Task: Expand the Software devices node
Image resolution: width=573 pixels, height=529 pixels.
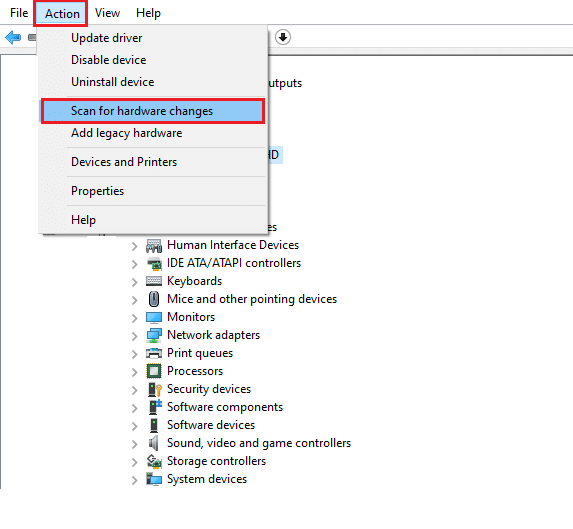Action: [x=134, y=426]
